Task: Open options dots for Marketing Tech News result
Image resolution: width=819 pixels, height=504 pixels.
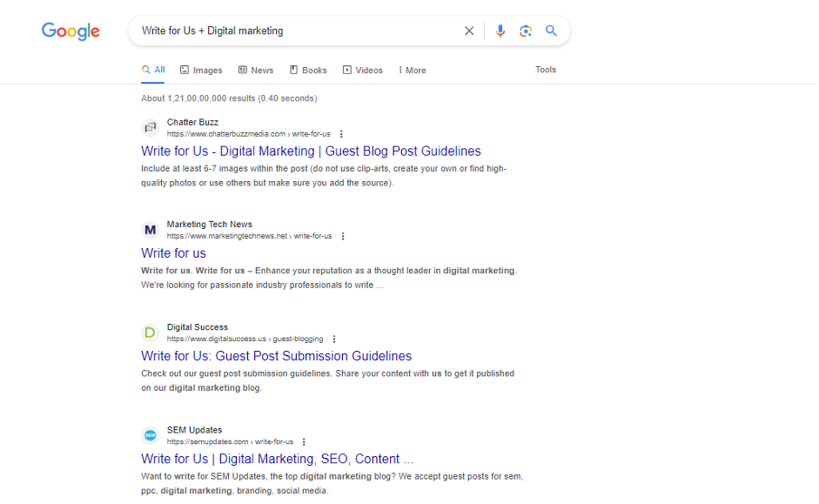Action: point(343,236)
